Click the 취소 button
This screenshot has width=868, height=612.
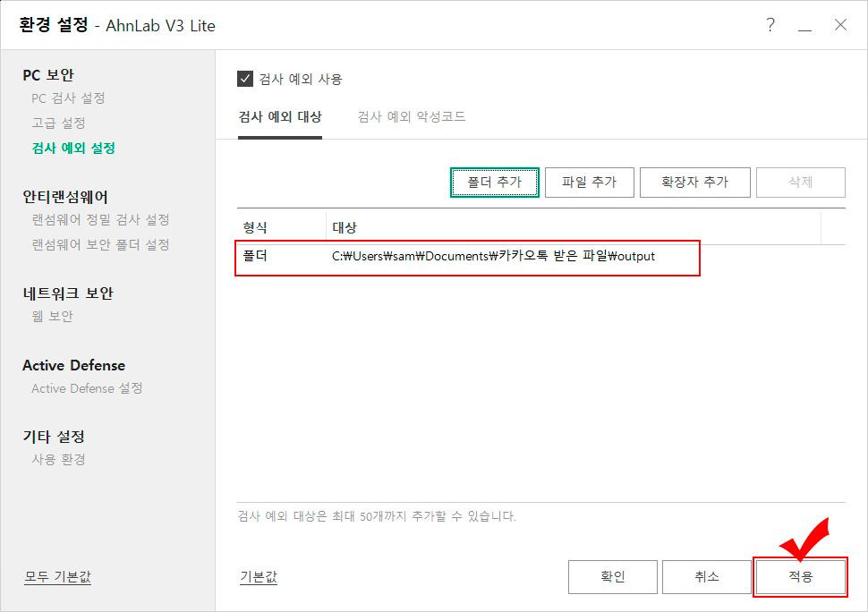click(707, 576)
